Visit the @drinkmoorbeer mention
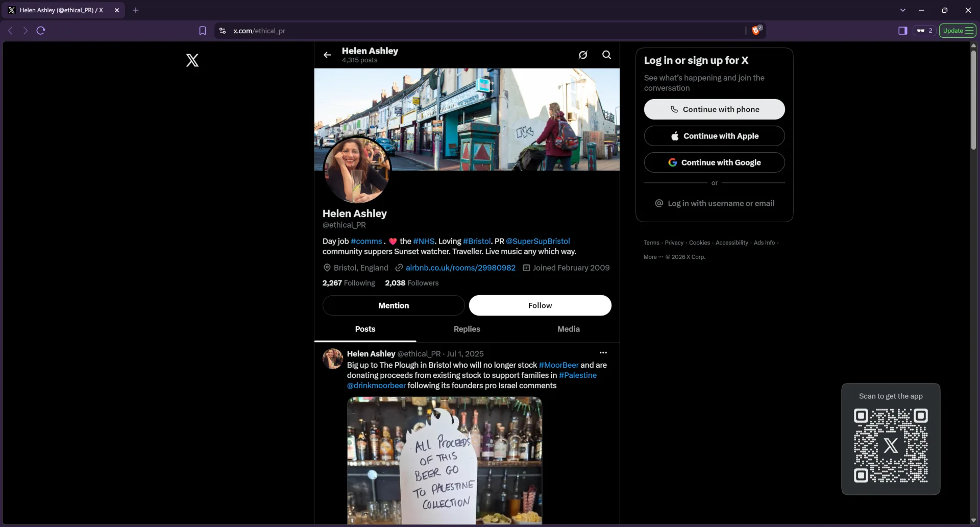Image resolution: width=980 pixels, height=527 pixels. (376, 386)
